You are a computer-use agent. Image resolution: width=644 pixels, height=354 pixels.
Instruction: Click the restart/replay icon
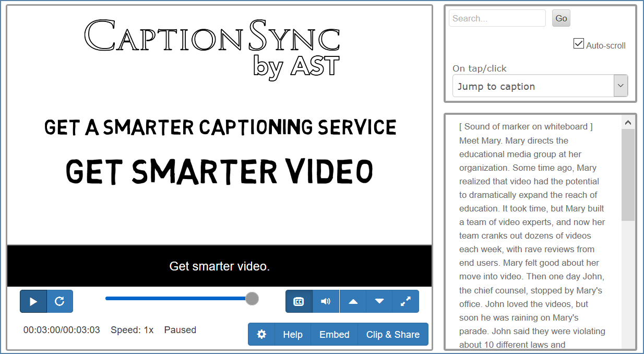(x=59, y=301)
